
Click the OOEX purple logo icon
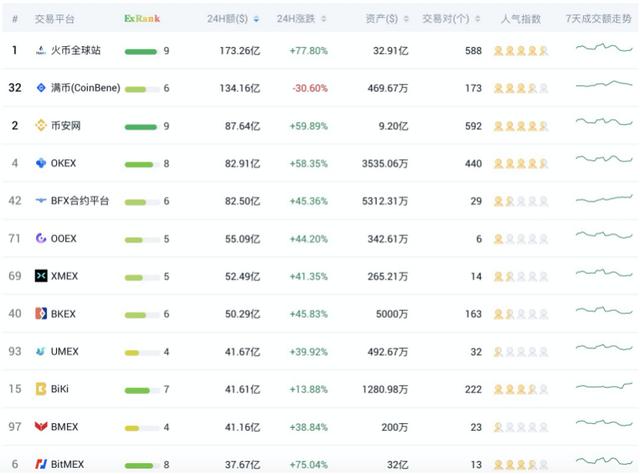click(41, 238)
